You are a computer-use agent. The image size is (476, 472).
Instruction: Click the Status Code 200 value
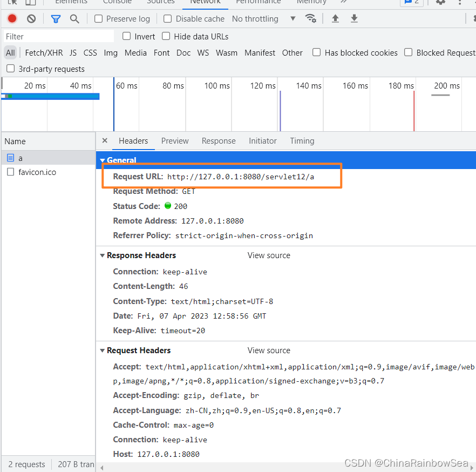click(181, 206)
